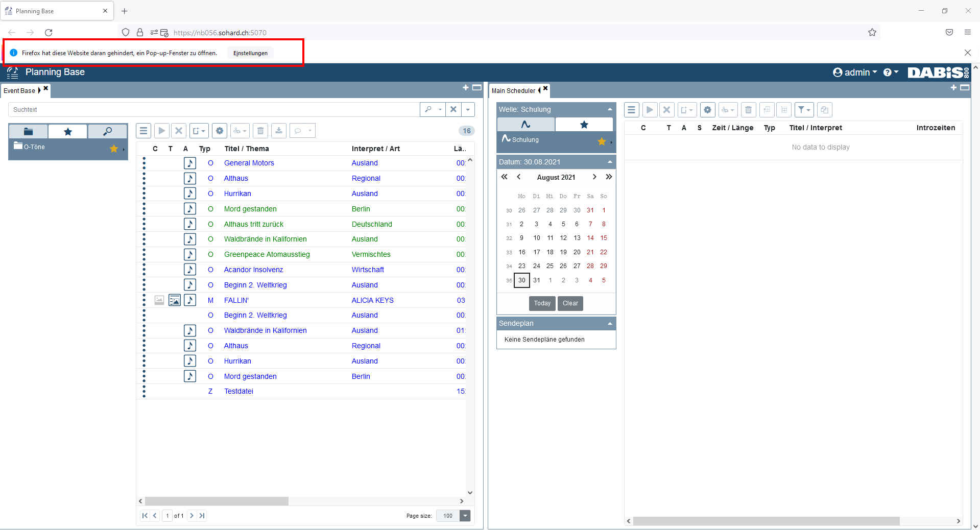
Task: Click the audio note icon for General Motors
Action: click(x=190, y=163)
